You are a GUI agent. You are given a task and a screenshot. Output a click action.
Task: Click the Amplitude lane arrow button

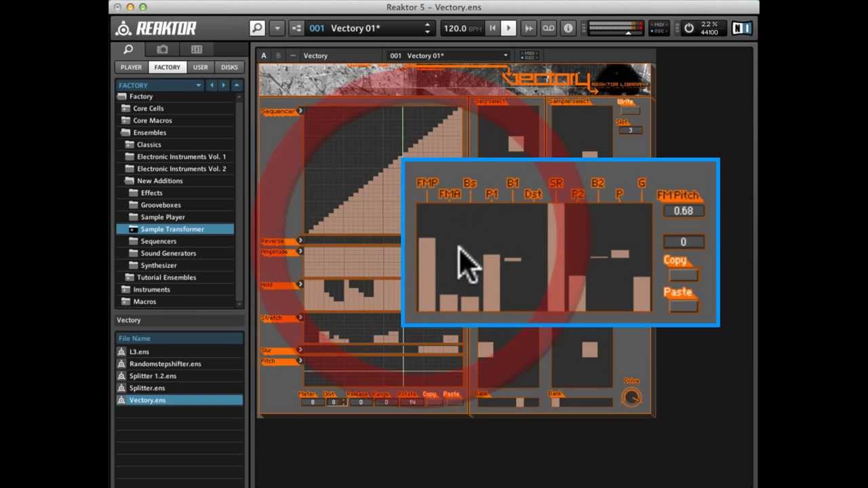(300, 251)
